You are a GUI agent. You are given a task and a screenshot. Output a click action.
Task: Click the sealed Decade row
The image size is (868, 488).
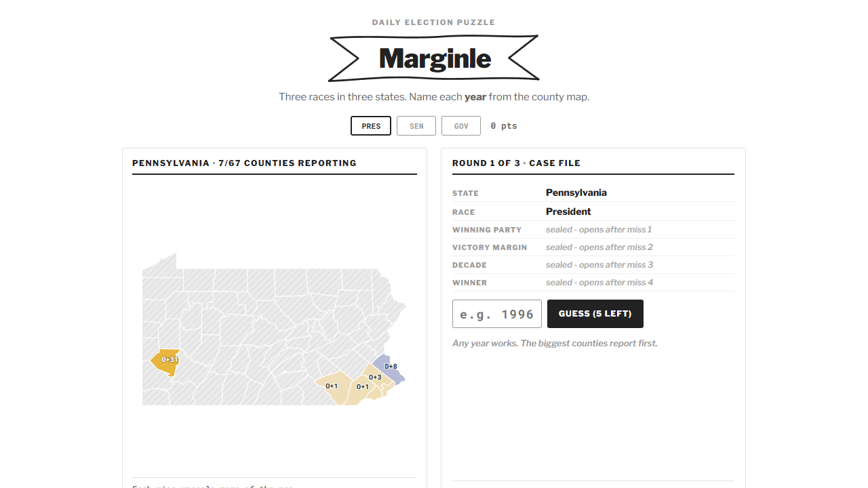[593, 265]
